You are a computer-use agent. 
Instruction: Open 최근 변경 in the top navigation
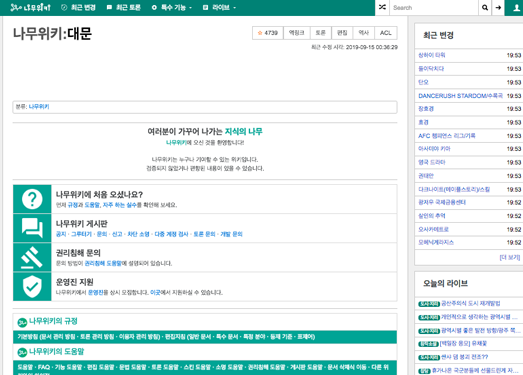click(x=78, y=7)
